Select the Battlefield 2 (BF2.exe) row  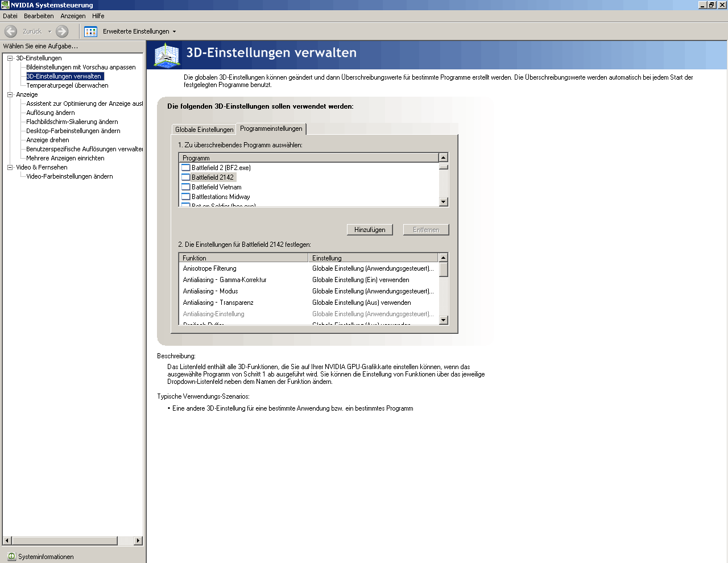pyautogui.click(x=309, y=167)
